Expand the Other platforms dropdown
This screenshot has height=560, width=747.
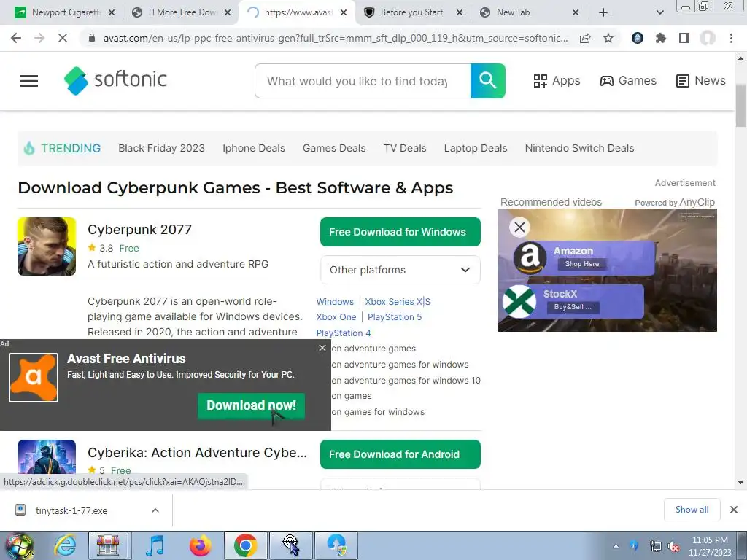400,270
